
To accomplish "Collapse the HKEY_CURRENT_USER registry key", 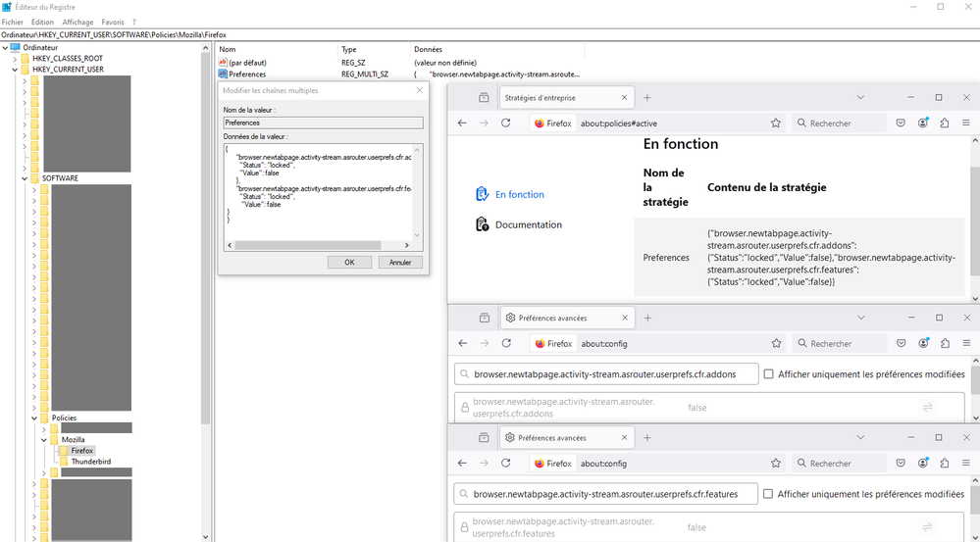I will pos(16,70).
